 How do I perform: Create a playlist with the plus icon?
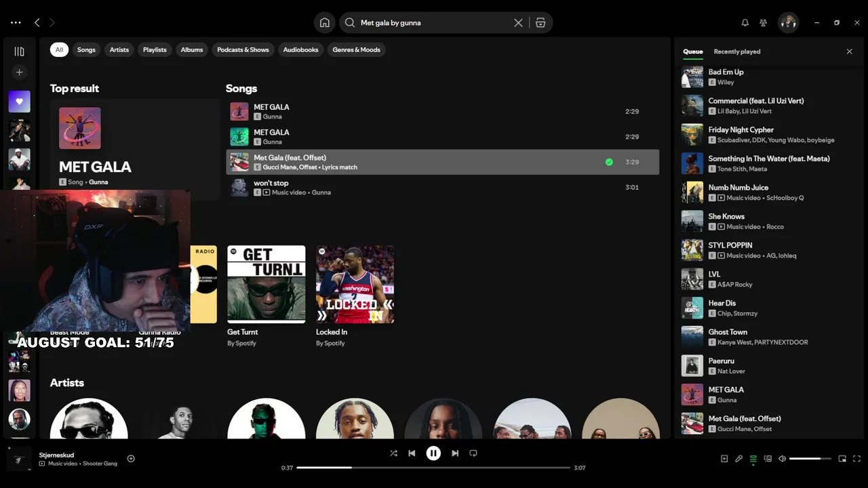tap(19, 72)
